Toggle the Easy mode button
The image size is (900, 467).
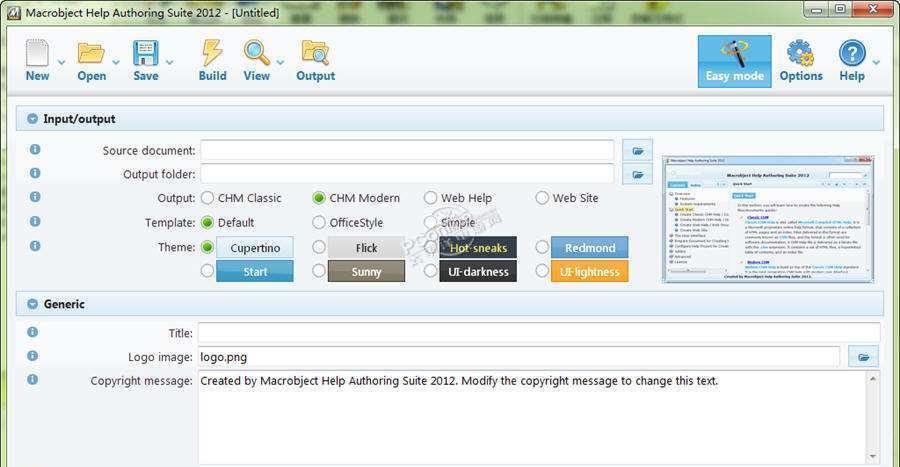(x=735, y=61)
